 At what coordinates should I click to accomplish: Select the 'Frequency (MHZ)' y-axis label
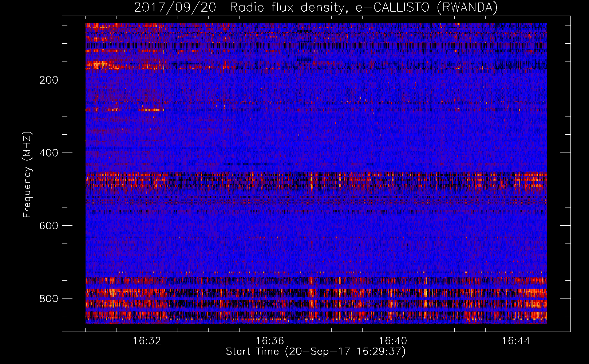tap(27, 174)
